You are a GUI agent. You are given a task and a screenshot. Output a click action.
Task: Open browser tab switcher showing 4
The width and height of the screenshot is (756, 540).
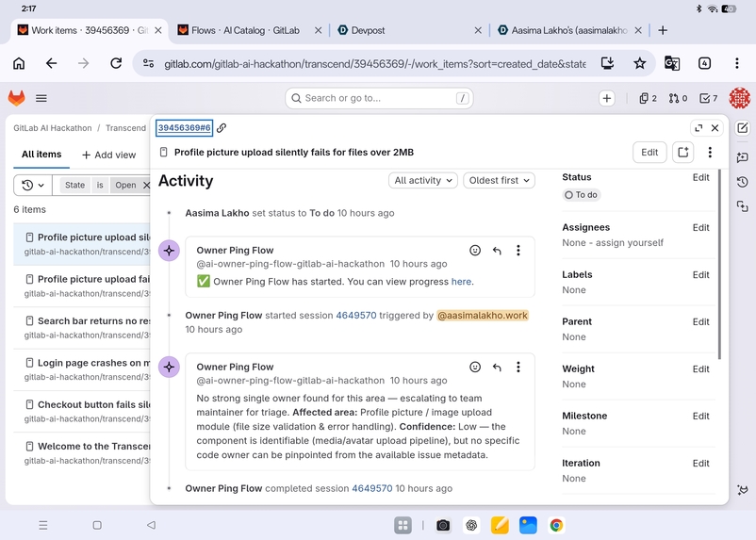pyautogui.click(x=704, y=63)
